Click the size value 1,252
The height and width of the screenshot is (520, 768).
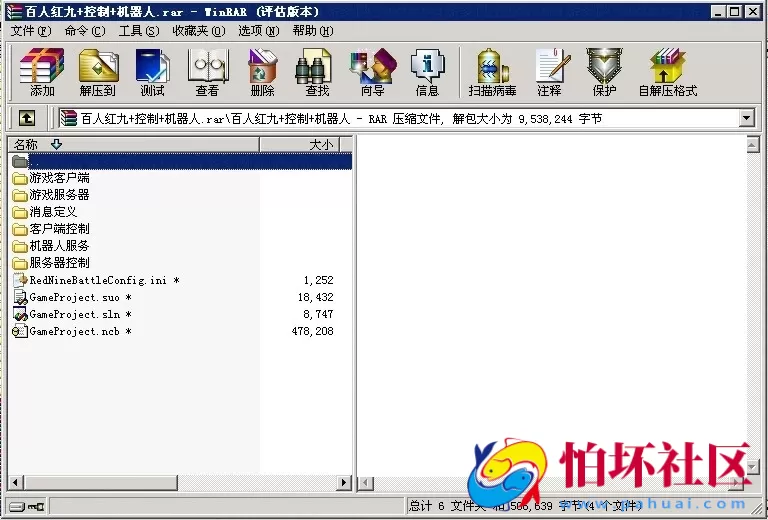point(318,280)
